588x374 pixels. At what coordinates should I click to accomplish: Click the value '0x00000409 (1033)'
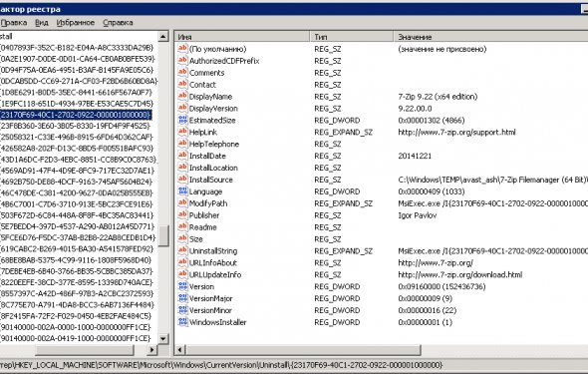tap(432, 191)
